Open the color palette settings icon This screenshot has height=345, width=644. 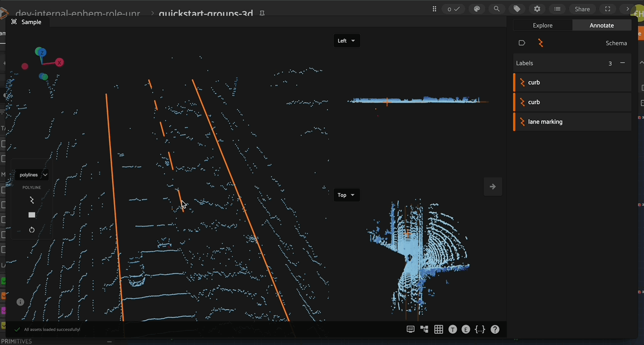pos(477,9)
